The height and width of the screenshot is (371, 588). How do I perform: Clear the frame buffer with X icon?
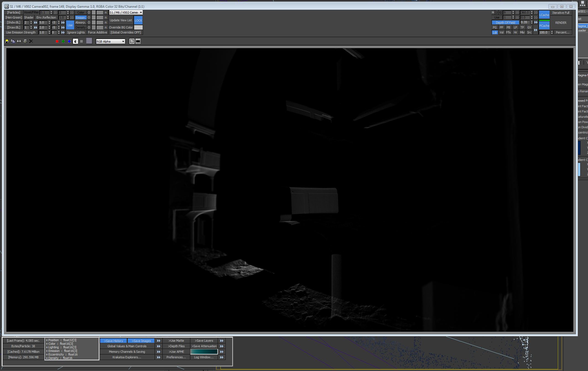(x=31, y=41)
